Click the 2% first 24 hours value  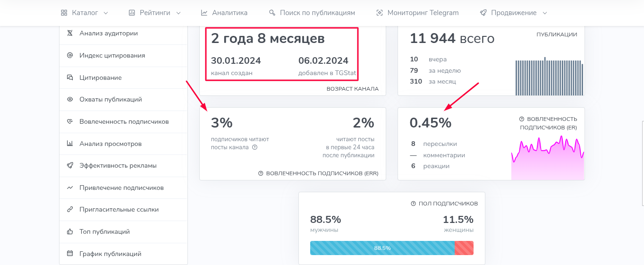click(364, 123)
